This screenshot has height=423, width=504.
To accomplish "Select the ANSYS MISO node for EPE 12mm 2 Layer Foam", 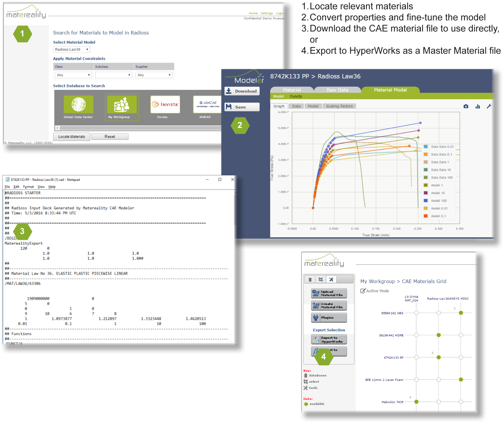I will click(x=461, y=380).
